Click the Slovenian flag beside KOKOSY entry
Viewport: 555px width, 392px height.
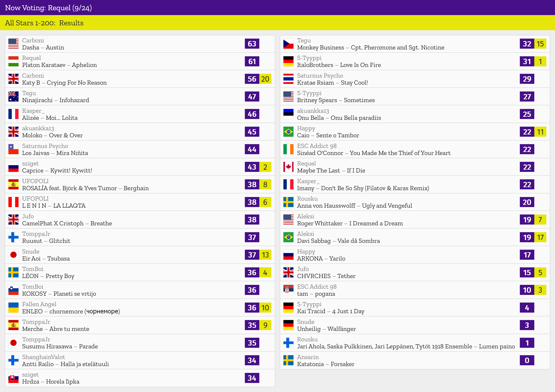13,290
